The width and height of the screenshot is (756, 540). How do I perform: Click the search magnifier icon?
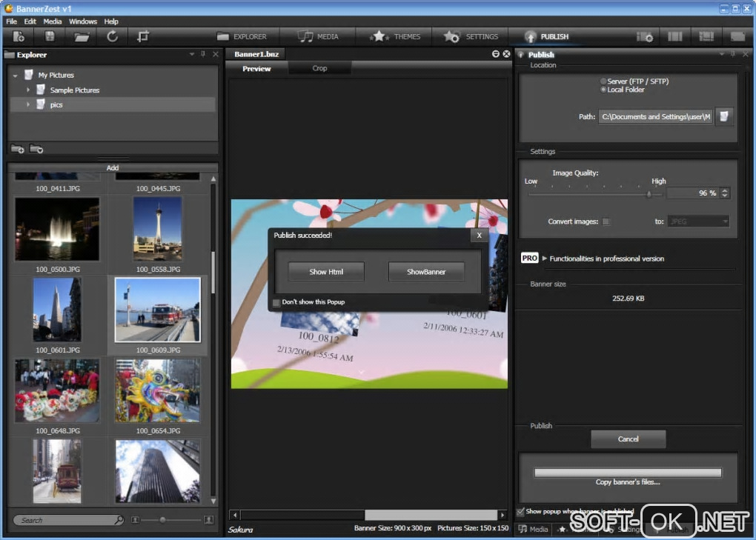119,520
